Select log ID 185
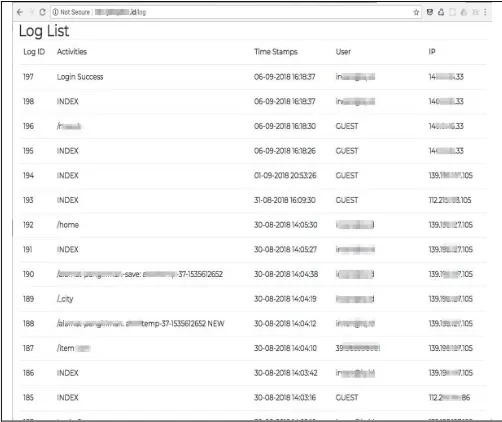The width and height of the screenshot is (502, 422). tap(28, 397)
